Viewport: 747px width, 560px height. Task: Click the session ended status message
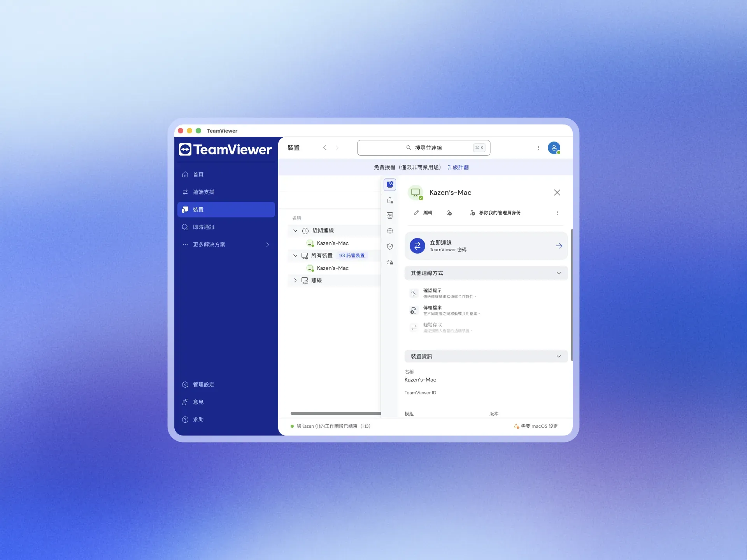coord(333,426)
